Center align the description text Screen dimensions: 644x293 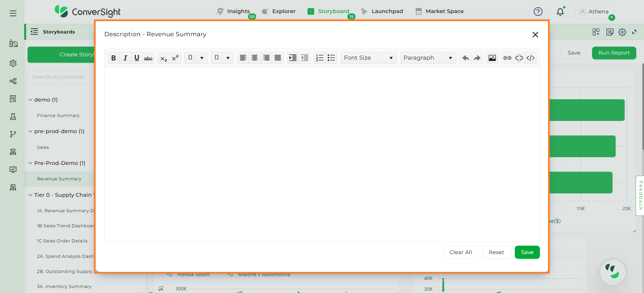pyautogui.click(x=255, y=58)
